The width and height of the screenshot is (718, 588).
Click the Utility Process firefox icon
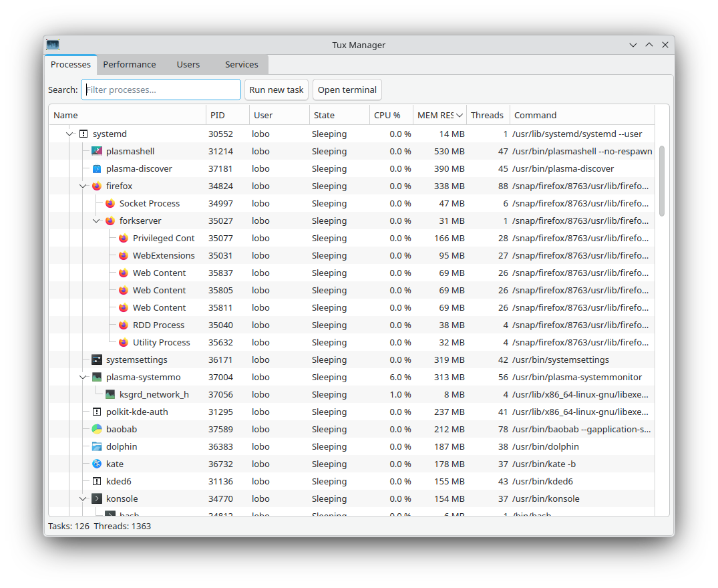point(123,343)
